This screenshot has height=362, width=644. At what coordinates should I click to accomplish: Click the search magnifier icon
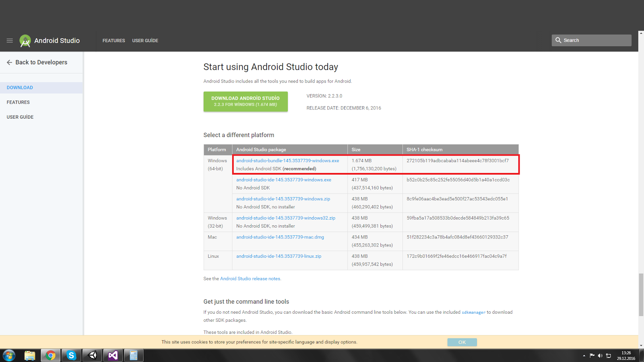(x=558, y=40)
